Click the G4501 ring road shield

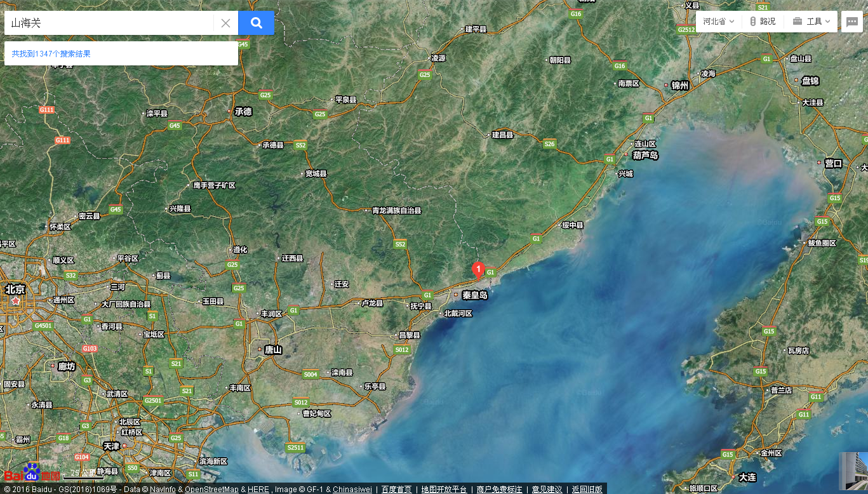(43, 326)
